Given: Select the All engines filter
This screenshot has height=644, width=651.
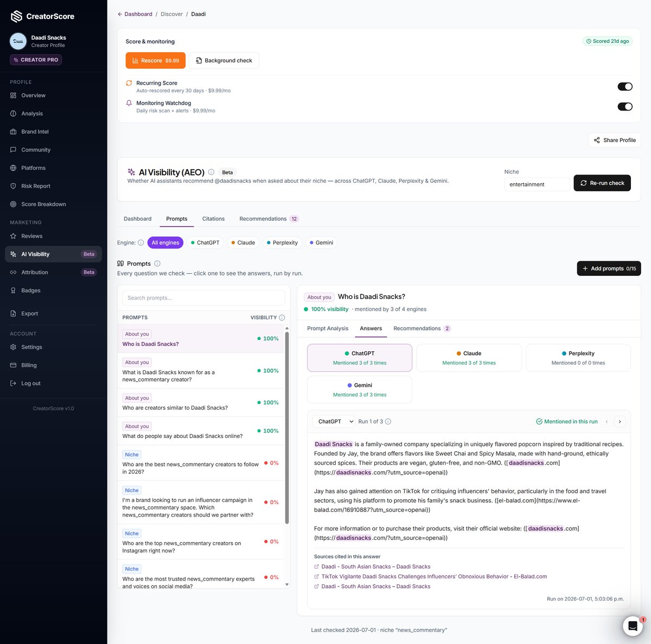Looking at the screenshot, I should (x=165, y=243).
